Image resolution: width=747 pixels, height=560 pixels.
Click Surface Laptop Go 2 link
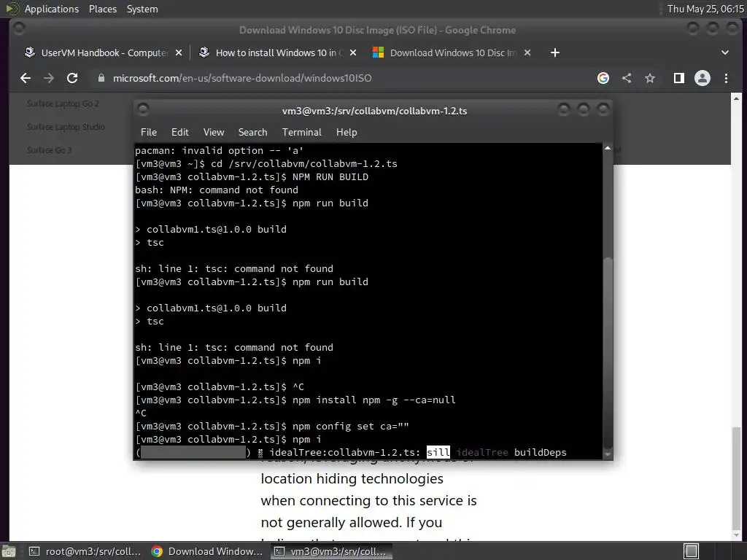[63, 104]
